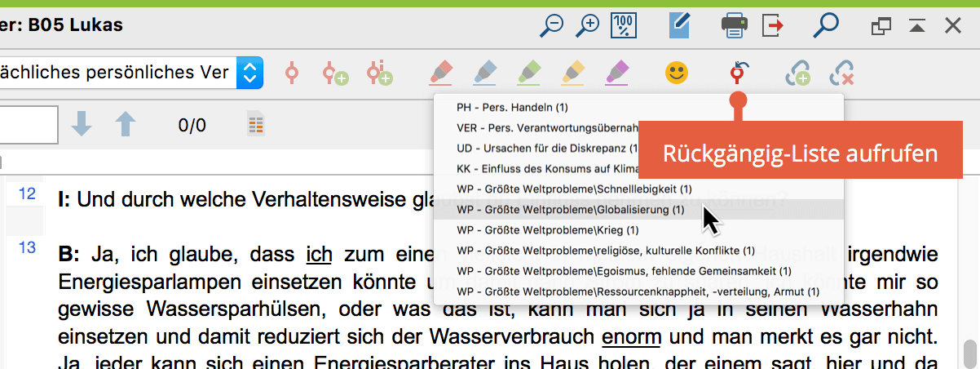This screenshot has width=980, height=369.
Task: Export the document with red arrow icon
Action: click(x=774, y=26)
